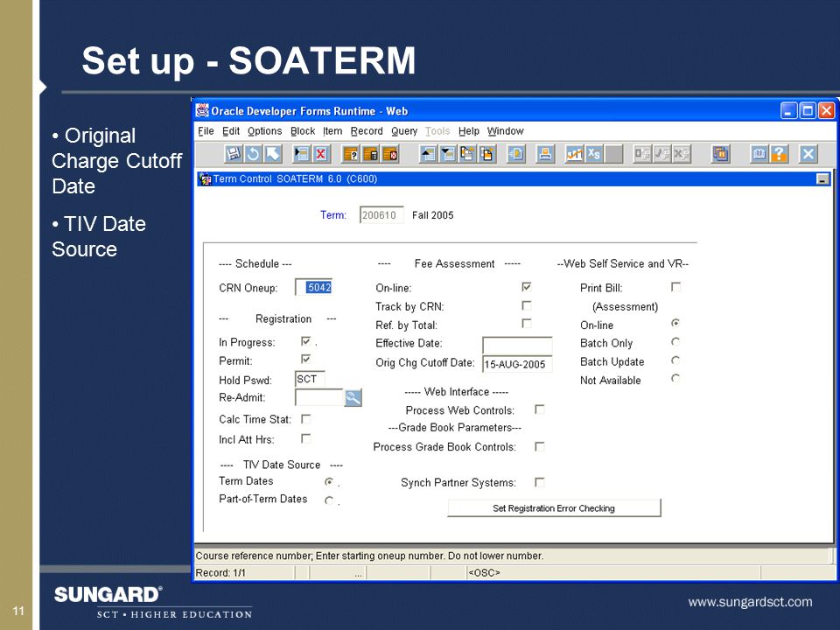
Task: Open the Help menu
Action: pyautogui.click(x=469, y=131)
